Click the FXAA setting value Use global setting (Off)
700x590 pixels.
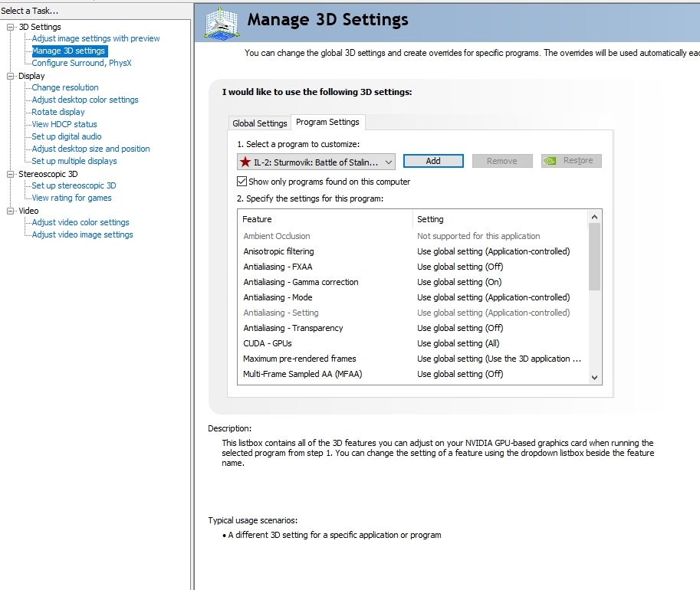click(x=460, y=267)
